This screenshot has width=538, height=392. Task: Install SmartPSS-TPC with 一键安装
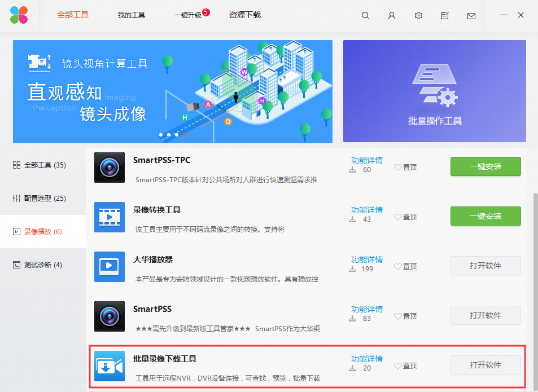tap(485, 166)
